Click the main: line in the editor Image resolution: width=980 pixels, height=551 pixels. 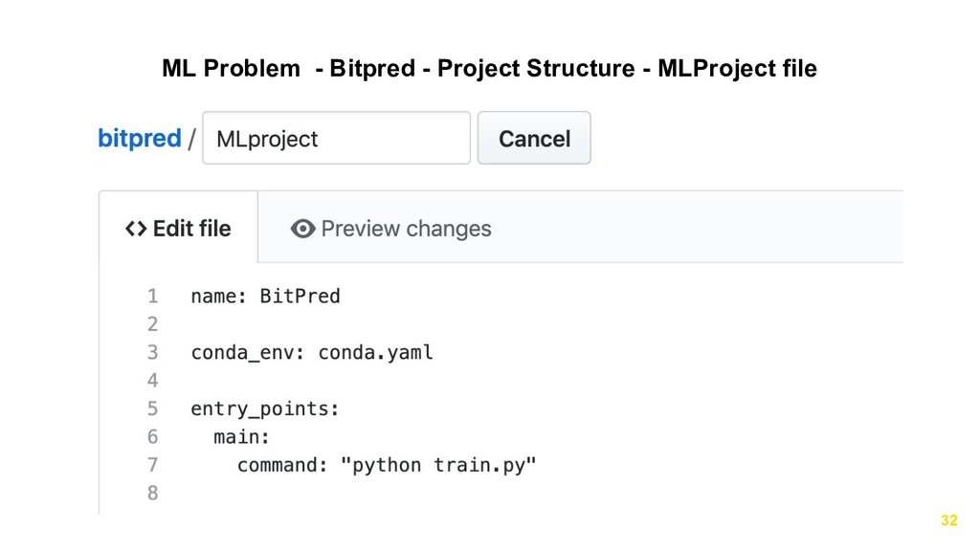pos(241,436)
